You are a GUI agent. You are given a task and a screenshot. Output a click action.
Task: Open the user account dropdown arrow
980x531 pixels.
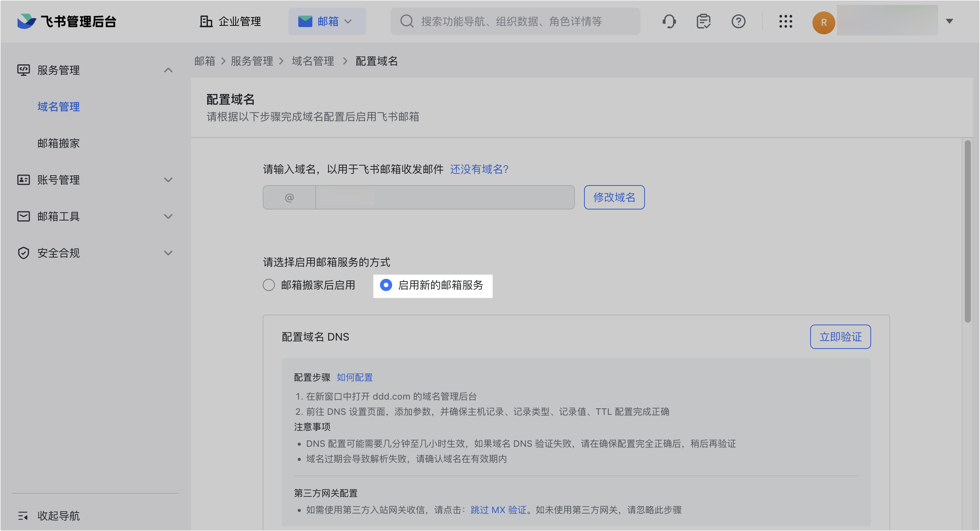950,21
